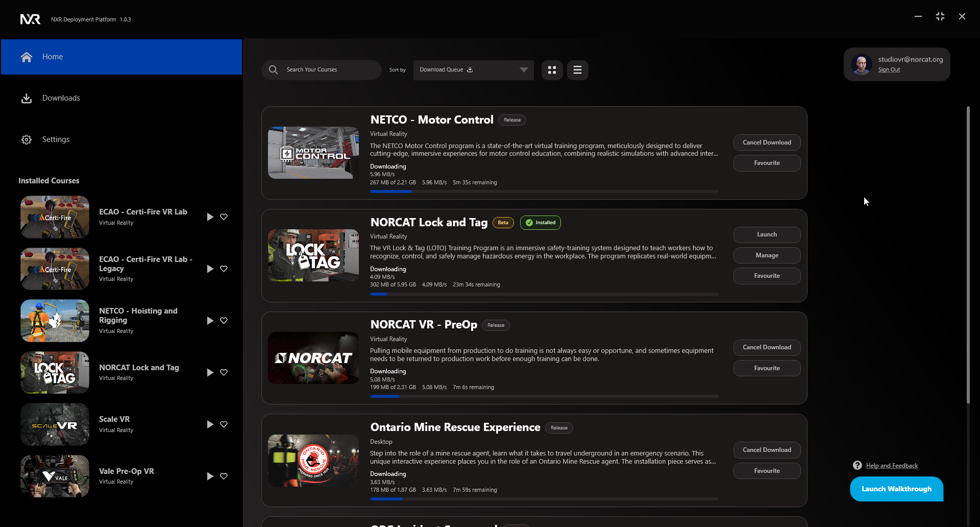980x527 pixels.
Task: Click play icon for Vale Pre-Op VR
Action: tap(210, 476)
